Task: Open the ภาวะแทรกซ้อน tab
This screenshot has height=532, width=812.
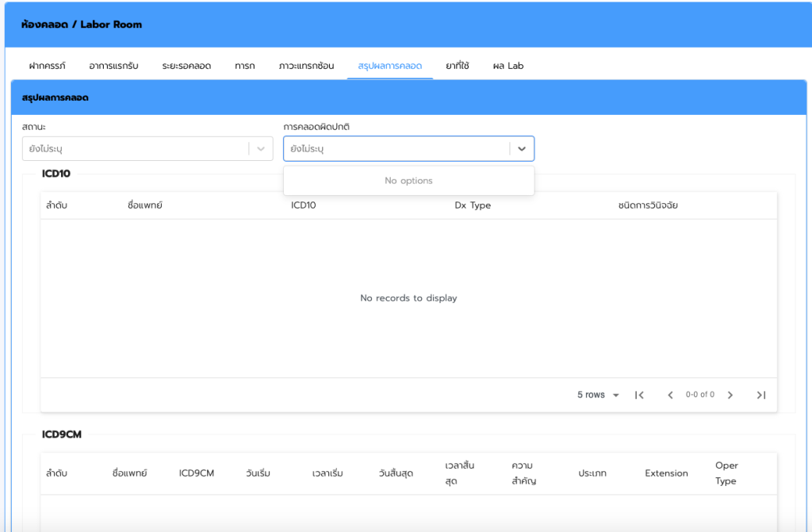Action: tap(306, 66)
